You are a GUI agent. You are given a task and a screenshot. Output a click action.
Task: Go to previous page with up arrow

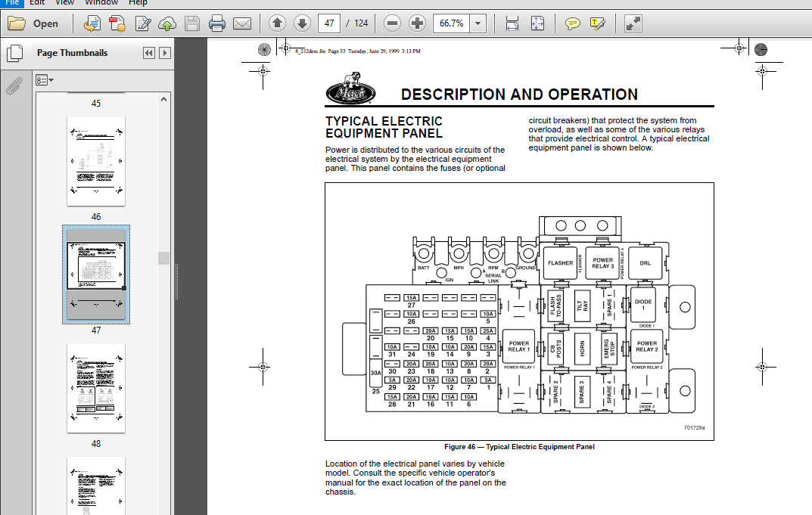click(277, 23)
